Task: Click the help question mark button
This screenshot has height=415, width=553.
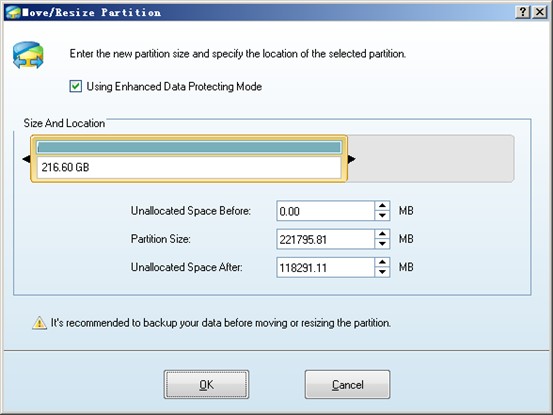Action: pos(523,12)
